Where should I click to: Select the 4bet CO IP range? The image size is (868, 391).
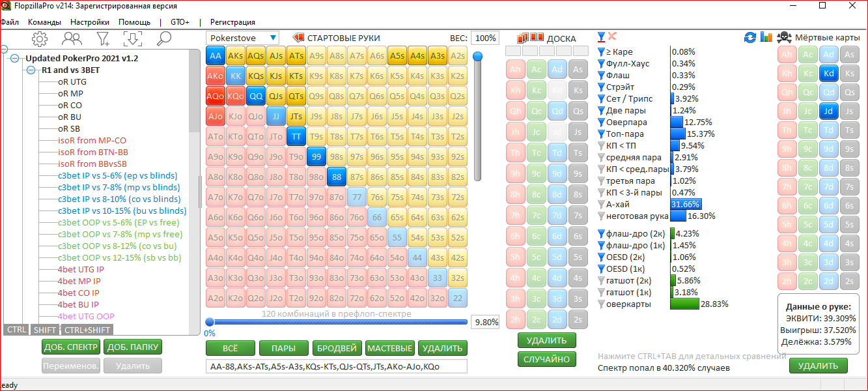pyautogui.click(x=79, y=293)
